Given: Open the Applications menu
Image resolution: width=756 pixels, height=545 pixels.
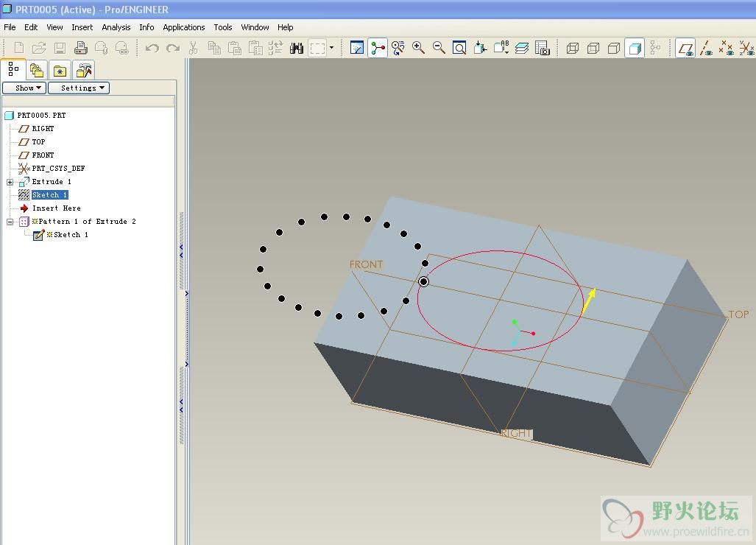Looking at the screenshot, I should (184, 27).
